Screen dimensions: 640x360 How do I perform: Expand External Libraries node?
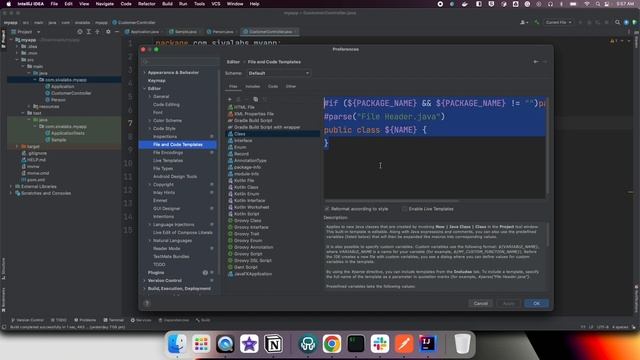(x=11, y=187)
